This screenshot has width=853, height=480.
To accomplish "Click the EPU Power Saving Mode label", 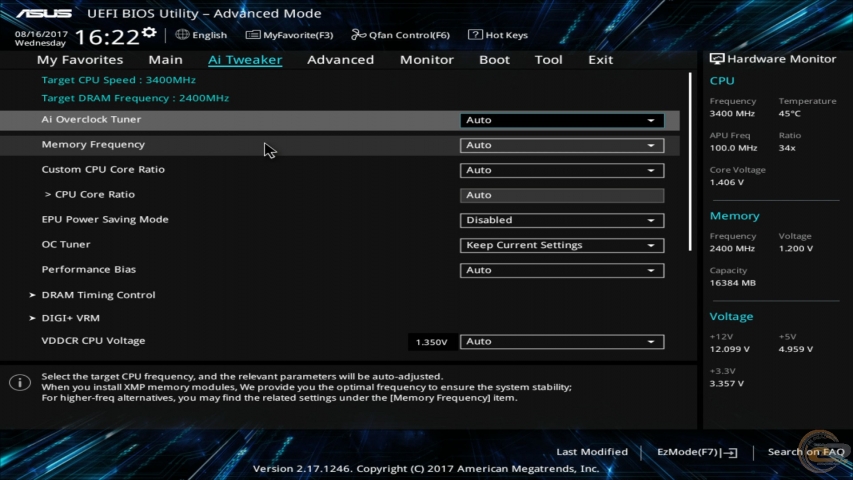I will (105, 219).
